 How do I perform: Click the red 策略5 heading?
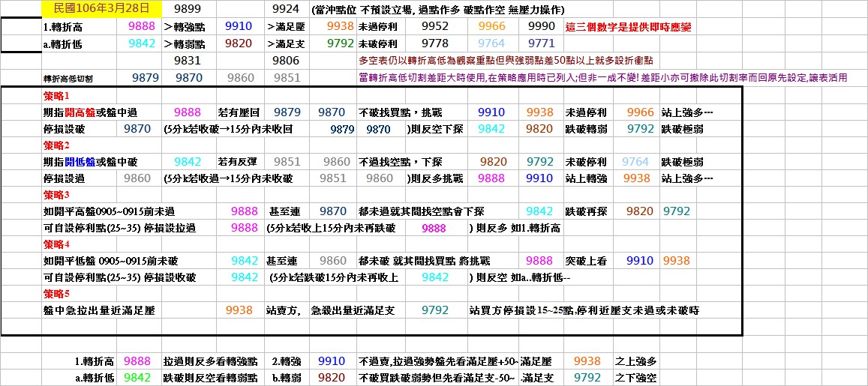coord(56,294)
